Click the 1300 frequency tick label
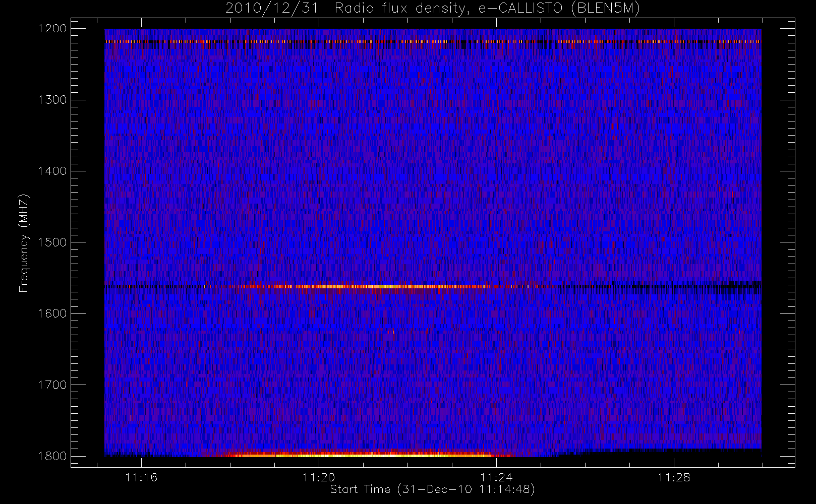Image resolution: width=816 pixels, height=504 pixels. coord(52,100)
